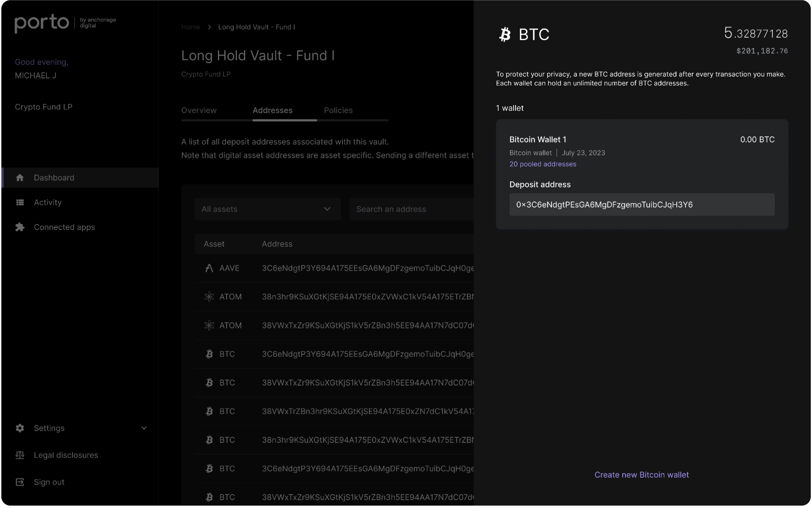This screenshot has height=508, width=812.
Task: Click the 0.00 BTC wallet balance
Action: (757, 139)
